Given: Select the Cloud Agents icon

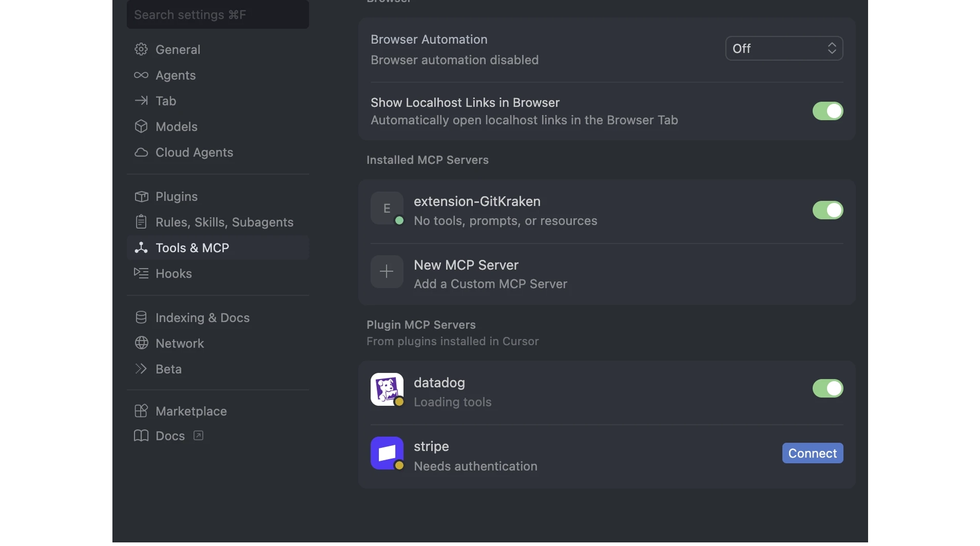Looking at the screenshot, I should click(141, 152).
